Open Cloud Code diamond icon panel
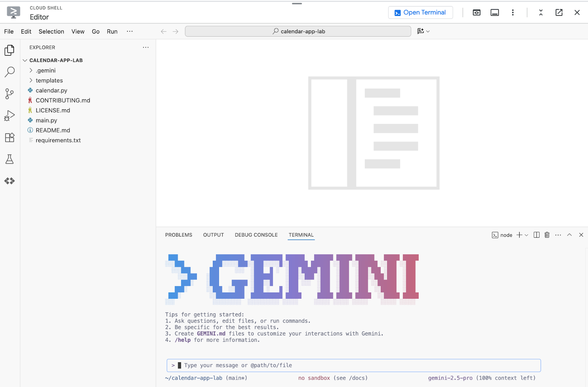588x387 pixels. [x=10, y=181]
